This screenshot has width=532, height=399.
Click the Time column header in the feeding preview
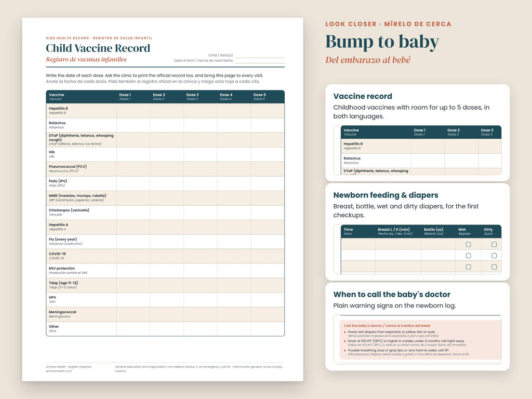(348, 231)
